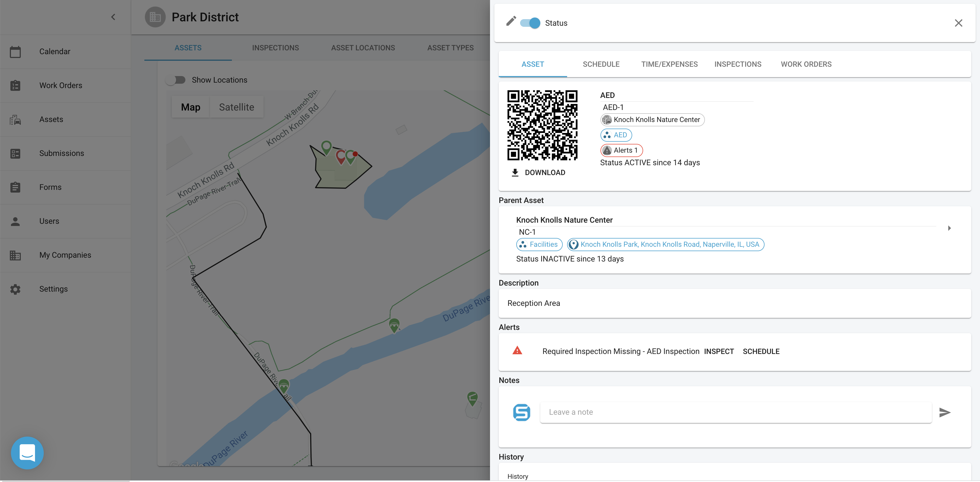Click the My Companies building icon
980x482 pixels.
coord(15,255)
